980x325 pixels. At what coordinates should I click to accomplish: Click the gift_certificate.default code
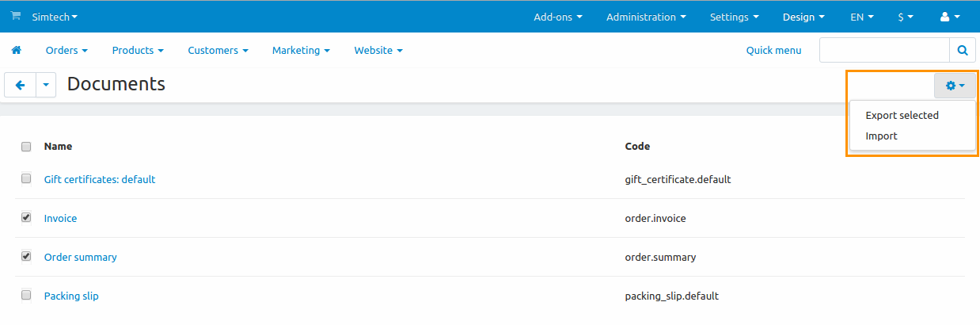click(678, 179)
